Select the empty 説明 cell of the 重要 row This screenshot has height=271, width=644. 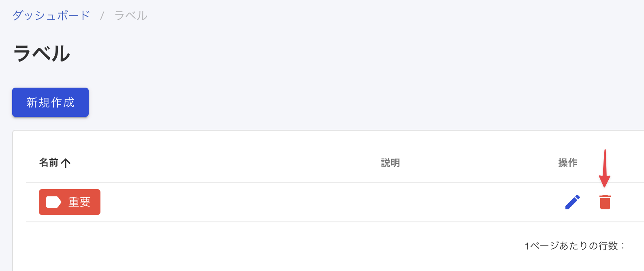coord(390,202)
